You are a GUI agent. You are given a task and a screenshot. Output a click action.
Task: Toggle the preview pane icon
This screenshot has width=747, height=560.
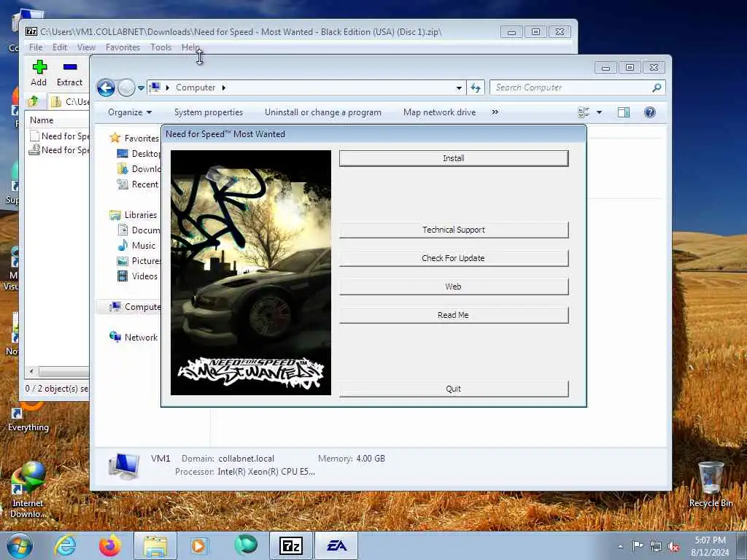(x=624, y=112)
